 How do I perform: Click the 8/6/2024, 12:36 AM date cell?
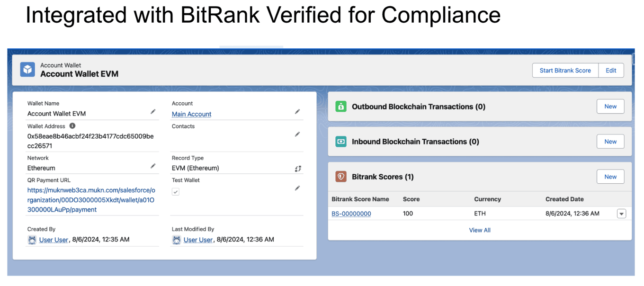(572, 214)
